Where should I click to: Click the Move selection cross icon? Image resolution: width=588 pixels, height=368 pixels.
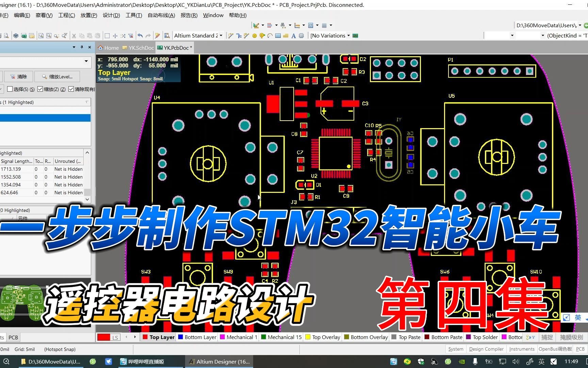[115, 35]
